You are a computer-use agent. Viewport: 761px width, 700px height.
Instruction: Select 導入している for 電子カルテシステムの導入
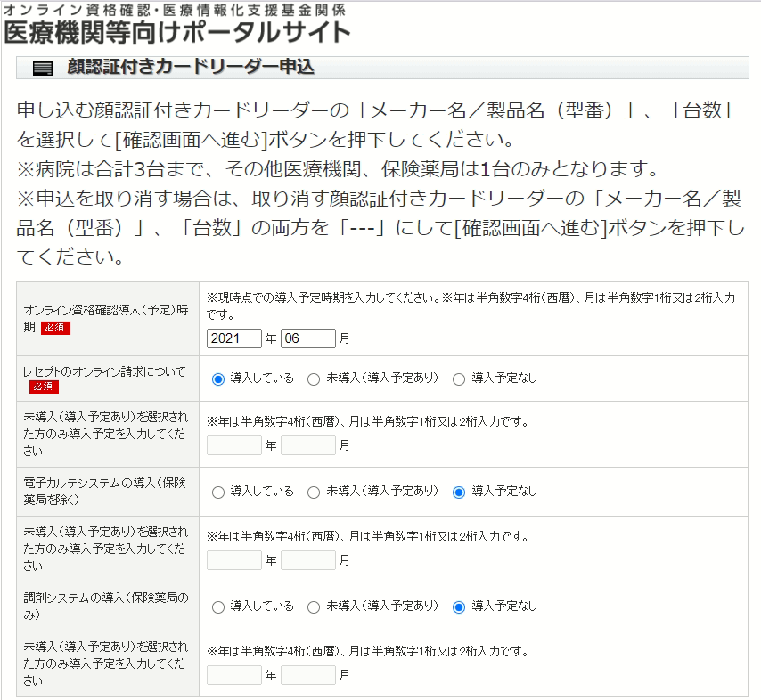(218, 492)
